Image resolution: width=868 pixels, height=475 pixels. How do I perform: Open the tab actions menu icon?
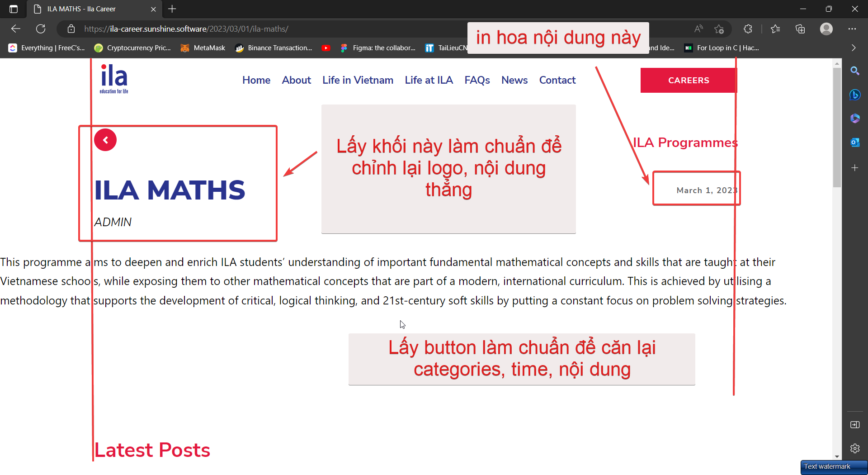14,9
